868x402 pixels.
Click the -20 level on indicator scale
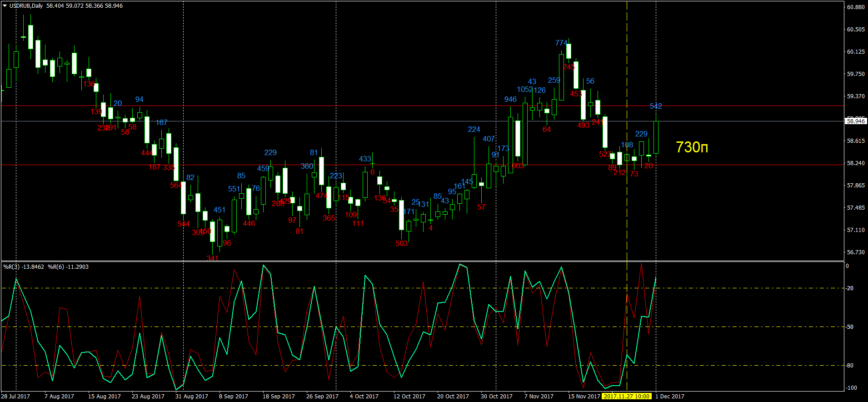click(849, 288)
